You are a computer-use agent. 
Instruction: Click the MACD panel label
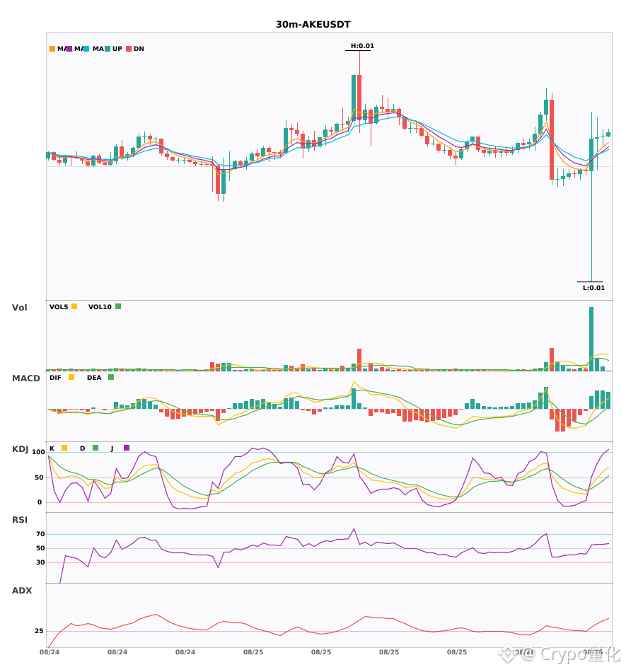click(25, 378)
